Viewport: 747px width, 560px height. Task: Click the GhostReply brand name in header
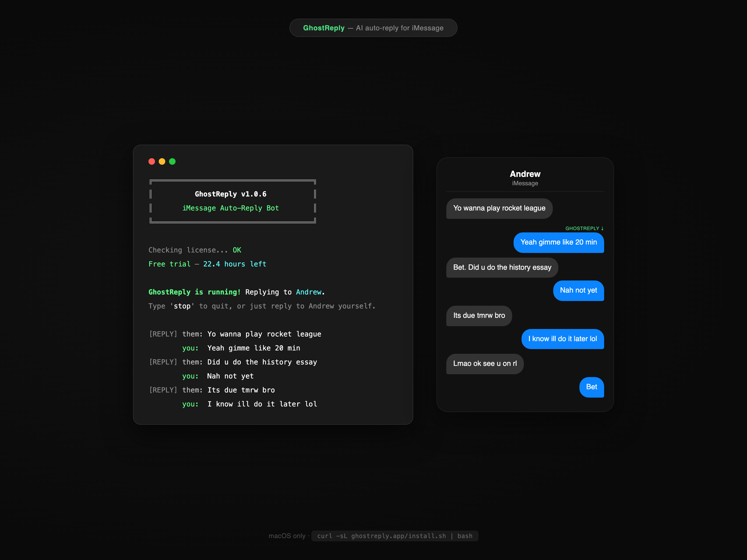tap(324, 28)
